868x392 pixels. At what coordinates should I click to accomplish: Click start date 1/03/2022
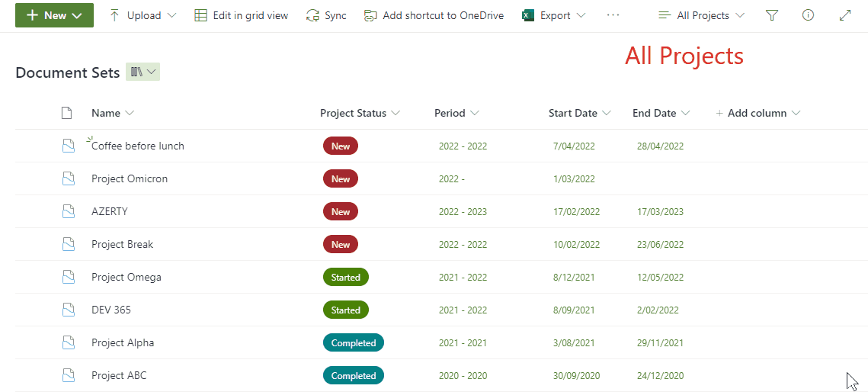pos(574,178)
